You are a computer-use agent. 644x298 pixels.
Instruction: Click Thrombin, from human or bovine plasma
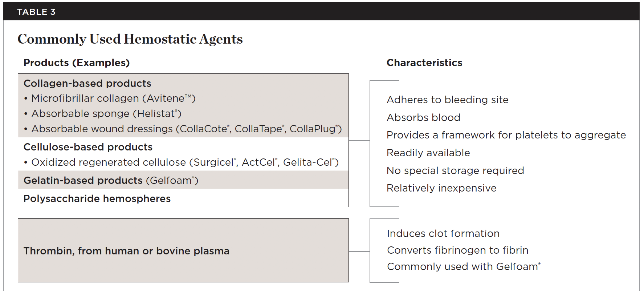pyautogui.click(x=126, y=251)
